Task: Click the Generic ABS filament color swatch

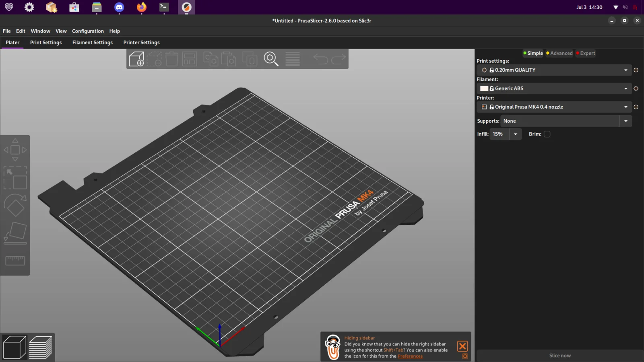Action: coord(484,88)
